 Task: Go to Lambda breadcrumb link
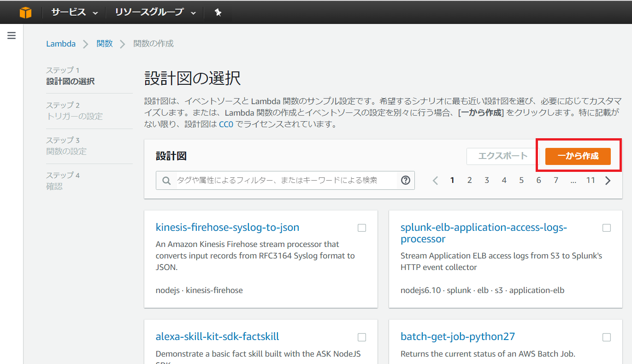click(x=61, y=44)
